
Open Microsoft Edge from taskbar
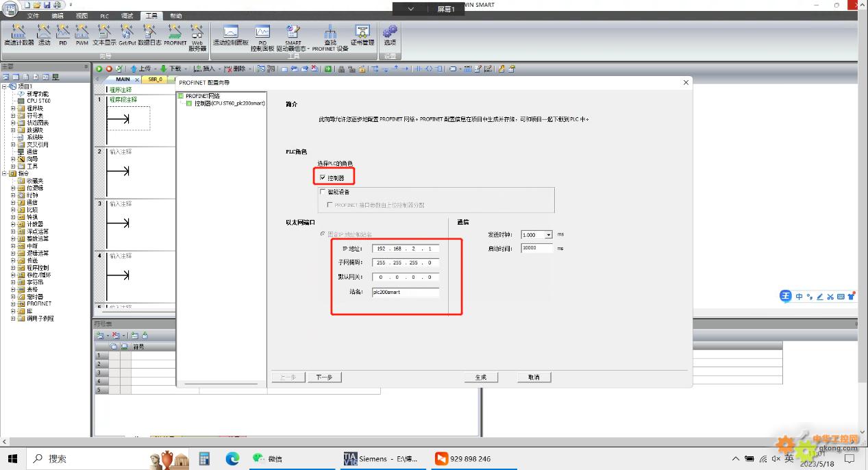[232, 459]
